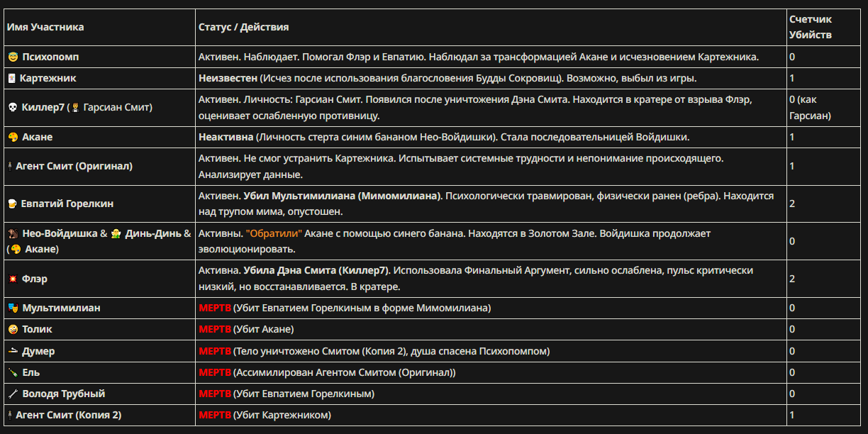Click the kill count in Психопомп's row
The width and height of the screenshot is (868, 434).
pyautogui.click(x=792, y=57)
